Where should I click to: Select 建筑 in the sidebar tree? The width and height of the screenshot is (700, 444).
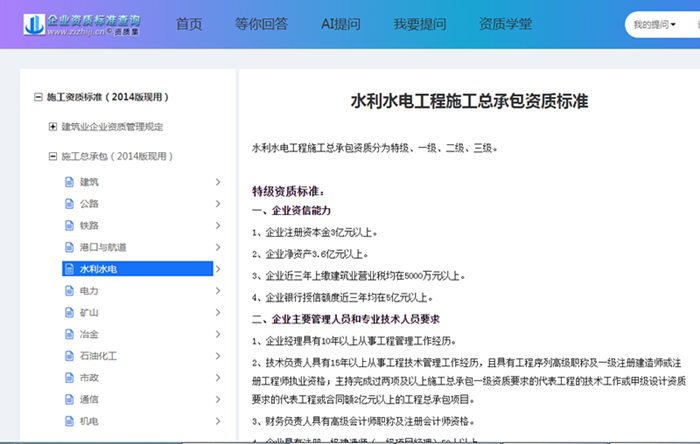(89, 182)
